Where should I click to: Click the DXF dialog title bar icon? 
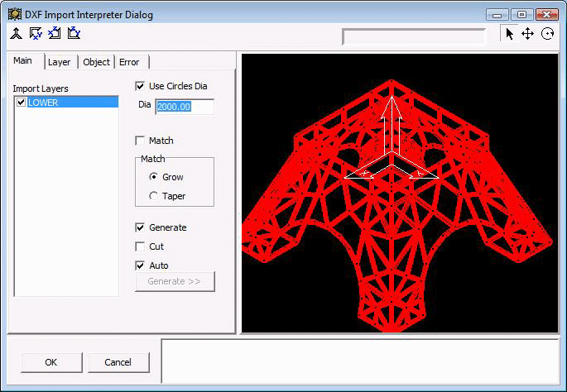point(13,14)
